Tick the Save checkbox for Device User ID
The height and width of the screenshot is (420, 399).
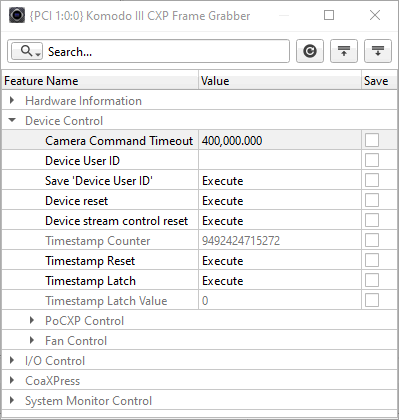tap(372, 160)
